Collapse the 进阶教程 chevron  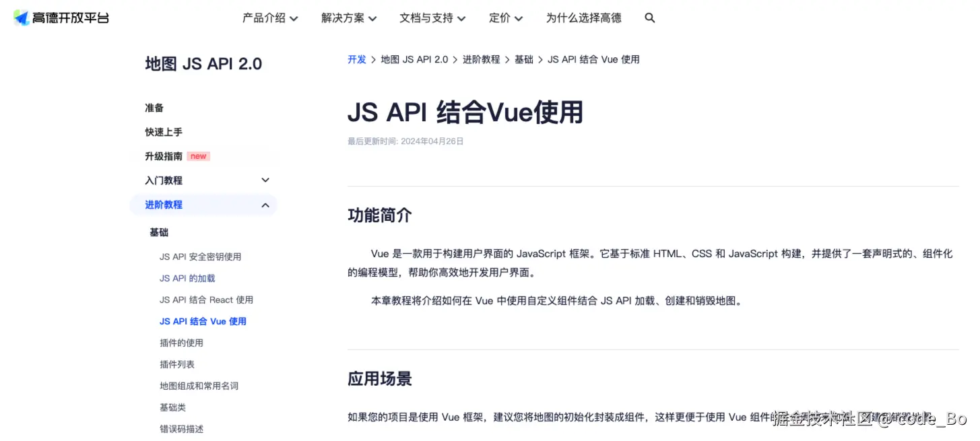click(x=265, y=205)
